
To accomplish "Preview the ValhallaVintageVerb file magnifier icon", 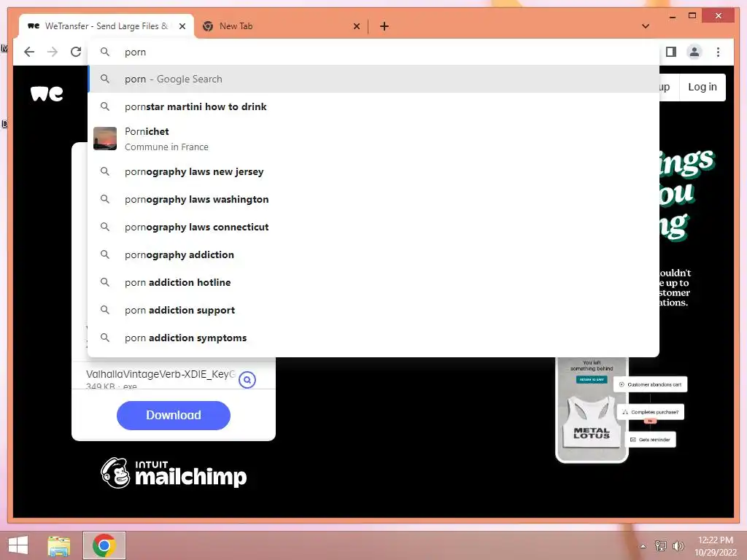I will pyautogui.click(x=247, y=379).
